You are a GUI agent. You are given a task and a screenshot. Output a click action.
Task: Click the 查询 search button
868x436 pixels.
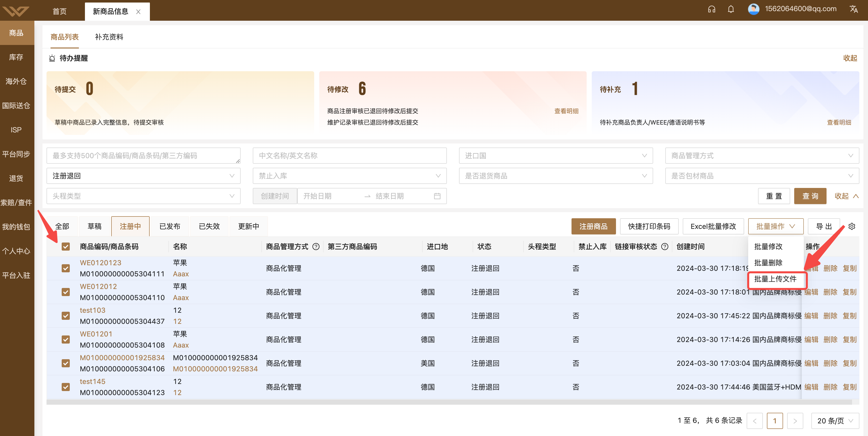click(810, 196)
